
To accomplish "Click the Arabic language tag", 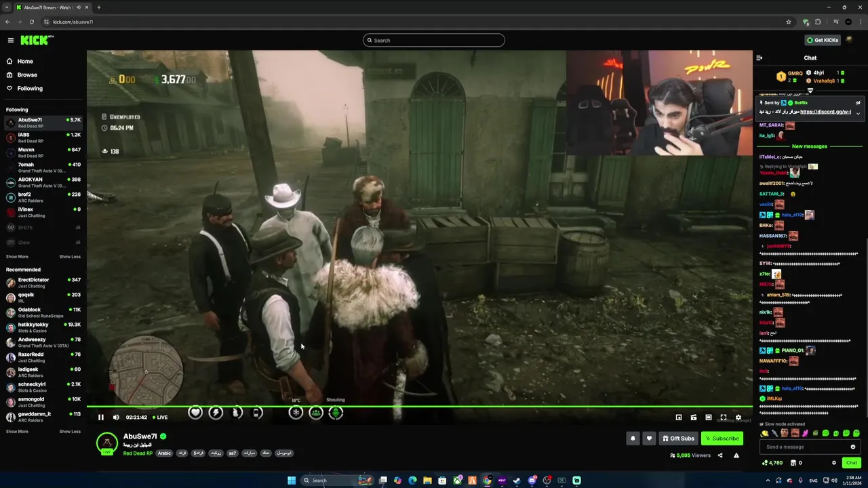I will [165, 453].
